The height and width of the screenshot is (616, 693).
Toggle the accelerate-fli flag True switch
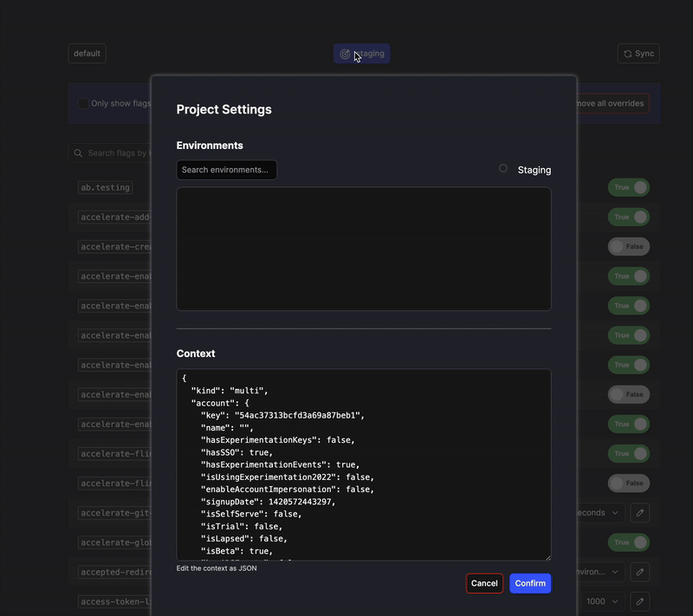(x=629, y=454)
